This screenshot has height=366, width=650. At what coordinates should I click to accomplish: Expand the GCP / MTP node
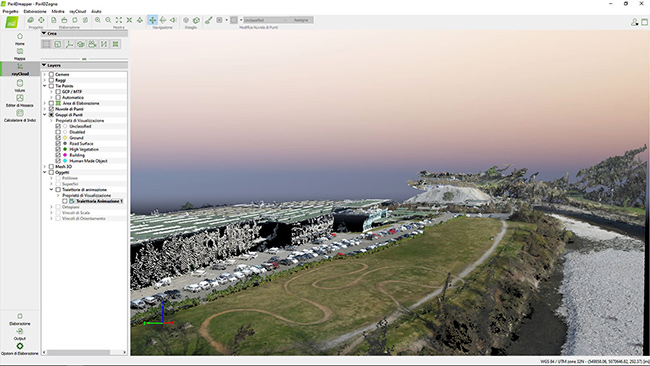tap(51, 92)
